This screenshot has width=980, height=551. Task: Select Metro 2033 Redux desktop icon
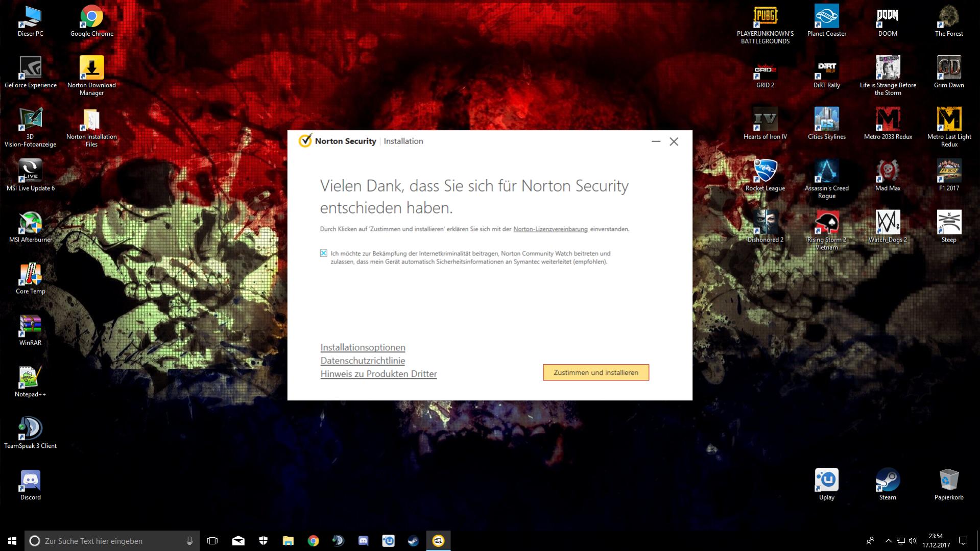tap(888, 124)
